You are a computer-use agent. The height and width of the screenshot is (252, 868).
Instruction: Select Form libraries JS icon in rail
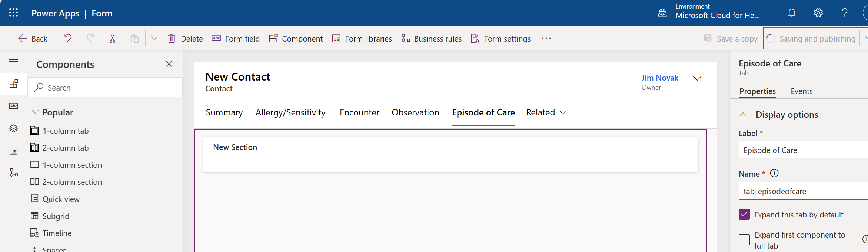(x=14, y=151)
